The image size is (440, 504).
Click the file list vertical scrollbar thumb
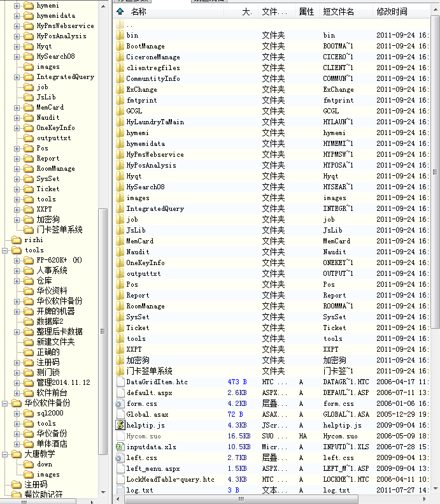tap(435, 171)
